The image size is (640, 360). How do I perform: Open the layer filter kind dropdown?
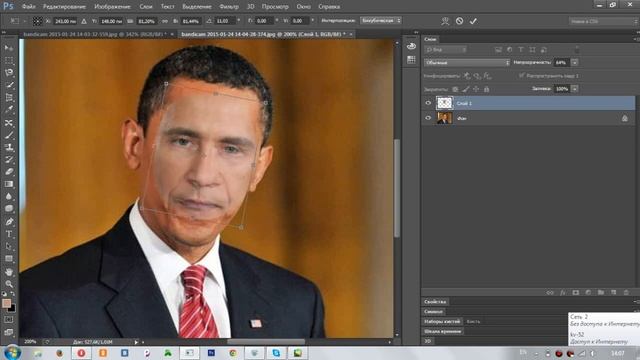coord(445,50)
